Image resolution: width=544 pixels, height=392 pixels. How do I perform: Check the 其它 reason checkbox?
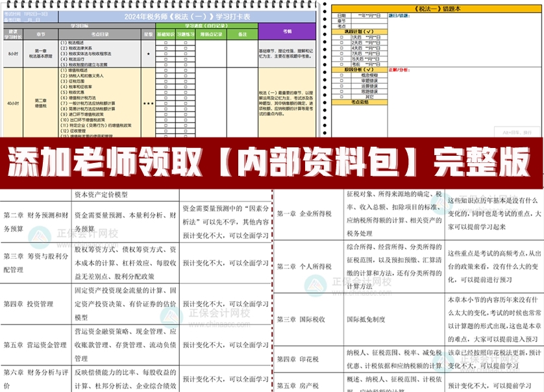tap(341, 97)
